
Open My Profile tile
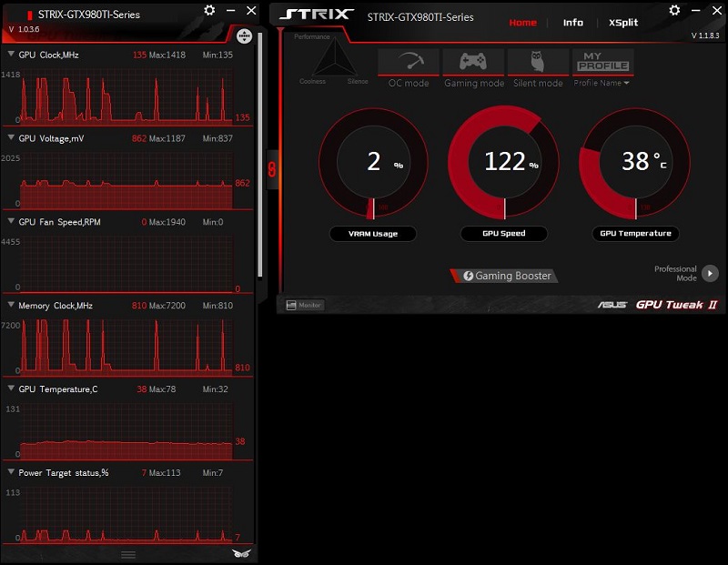click(x=602, y=63)
